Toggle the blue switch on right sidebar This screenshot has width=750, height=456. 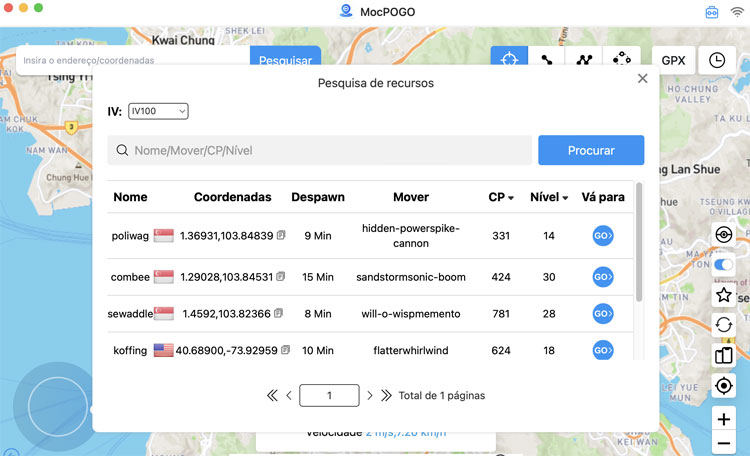tap(724, 265)
